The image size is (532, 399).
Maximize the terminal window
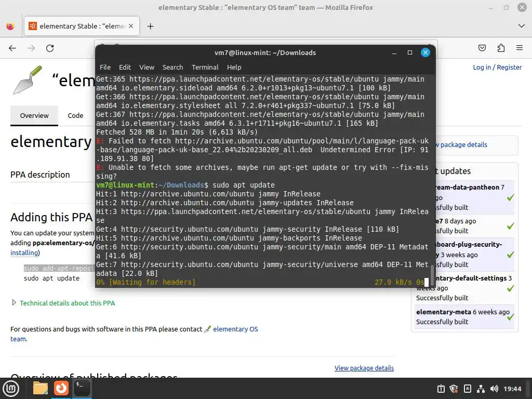[x=410, y=52]
